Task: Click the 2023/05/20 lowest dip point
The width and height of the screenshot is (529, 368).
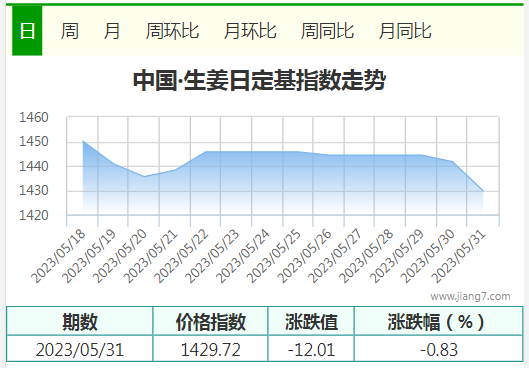Action: click(144, 176)
